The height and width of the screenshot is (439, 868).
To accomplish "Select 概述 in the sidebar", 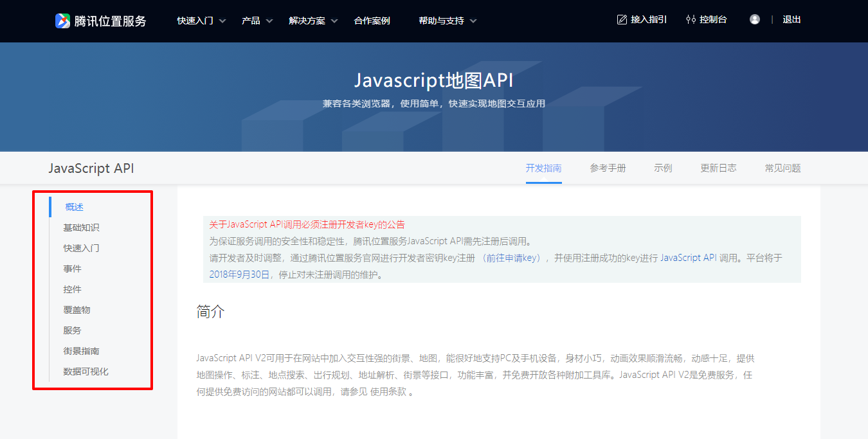I will click(x=75, y=207).
